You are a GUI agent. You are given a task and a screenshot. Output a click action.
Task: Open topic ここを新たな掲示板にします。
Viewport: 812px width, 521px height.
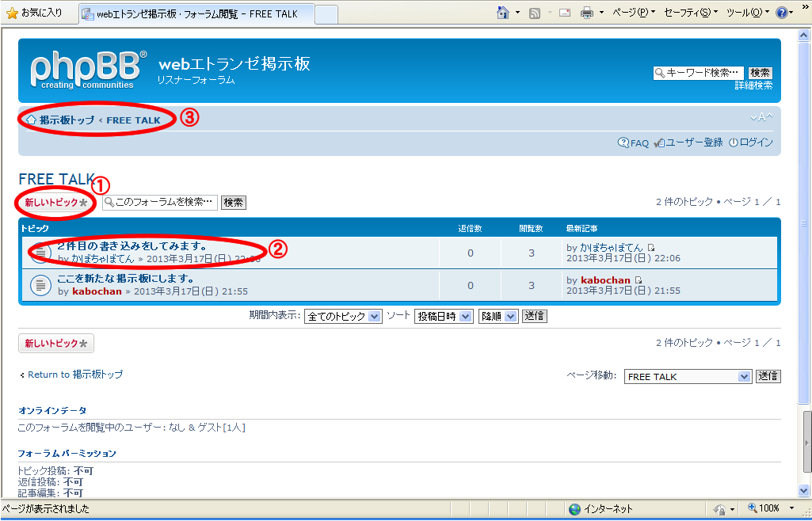[127, 279]
